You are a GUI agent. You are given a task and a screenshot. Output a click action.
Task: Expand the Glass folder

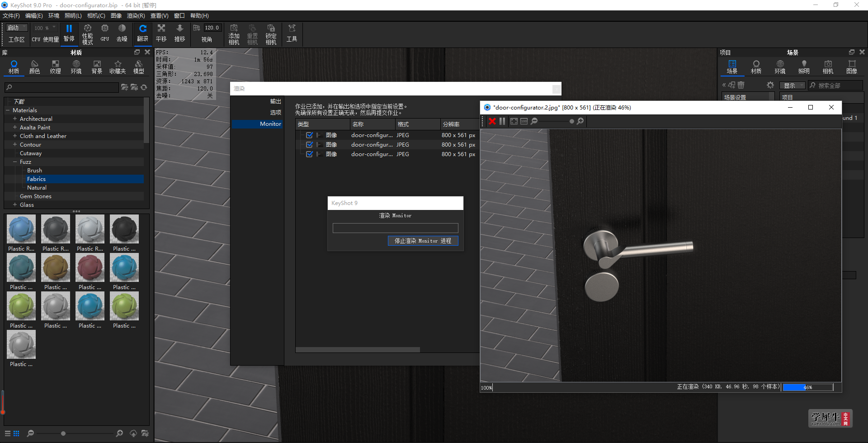pyautogui.click(x=15, y=205)
